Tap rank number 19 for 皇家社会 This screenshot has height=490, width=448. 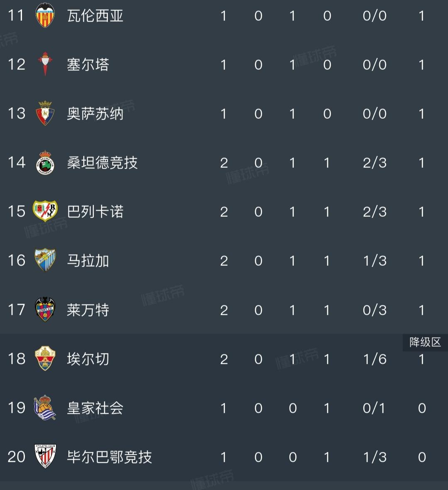(x=17, y=408)
